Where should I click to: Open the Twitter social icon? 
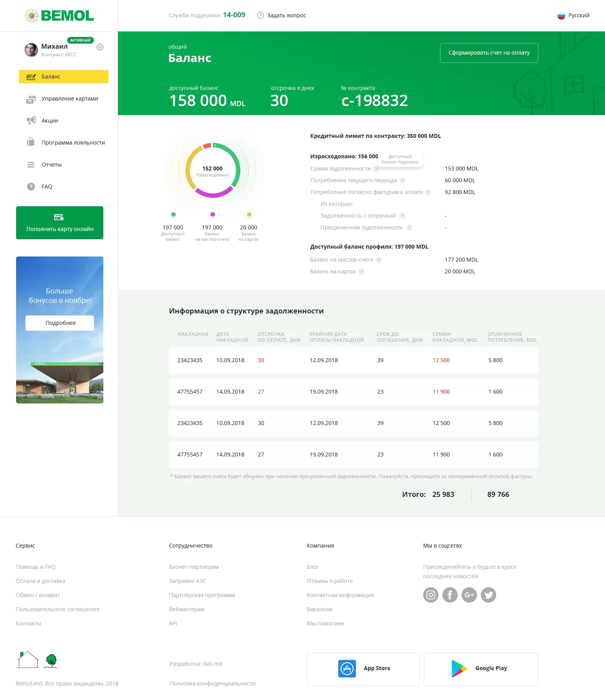point(488,595)
